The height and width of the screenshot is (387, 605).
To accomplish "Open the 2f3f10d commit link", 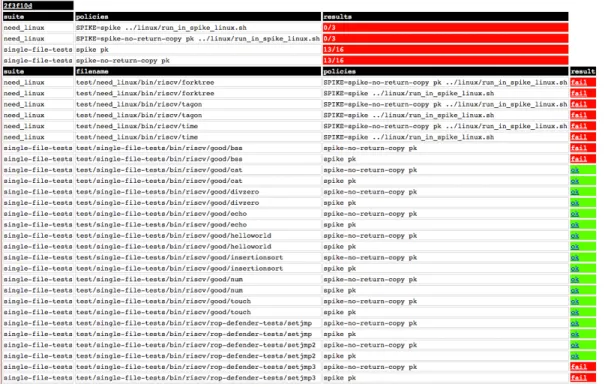I will pyautogui.click(x=18, y=5).
